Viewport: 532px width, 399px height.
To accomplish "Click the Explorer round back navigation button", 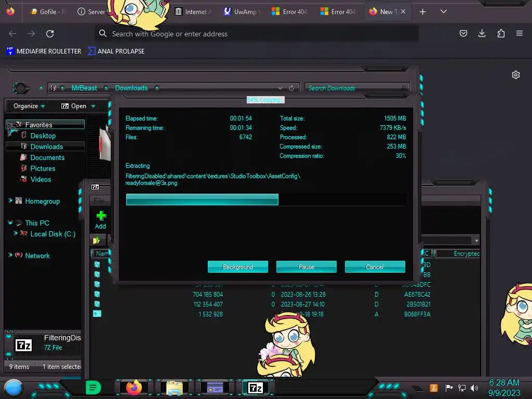I will click(x=21, y=88).
